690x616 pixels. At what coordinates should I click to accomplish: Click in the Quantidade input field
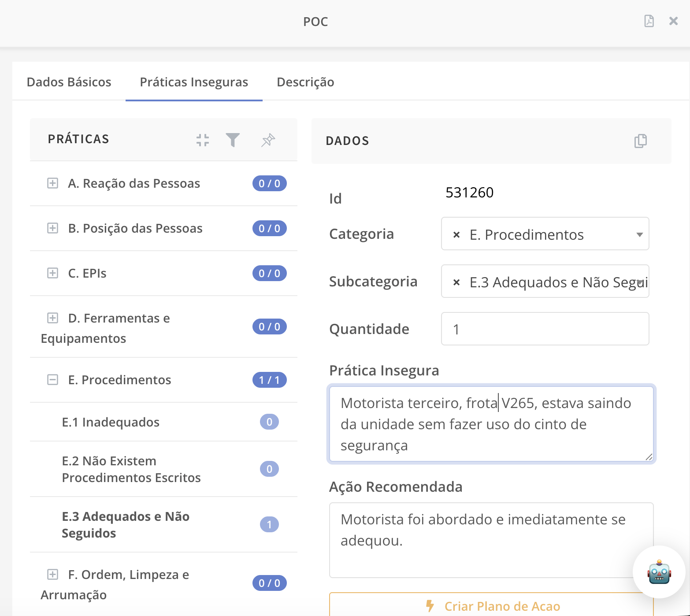(545, 329)
